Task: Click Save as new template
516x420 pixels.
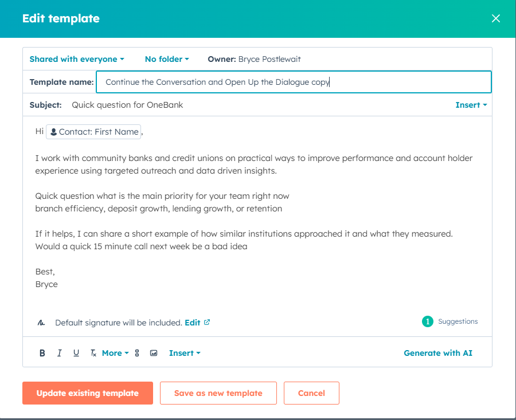Action: pyautogui.click(x=218, y=393)
